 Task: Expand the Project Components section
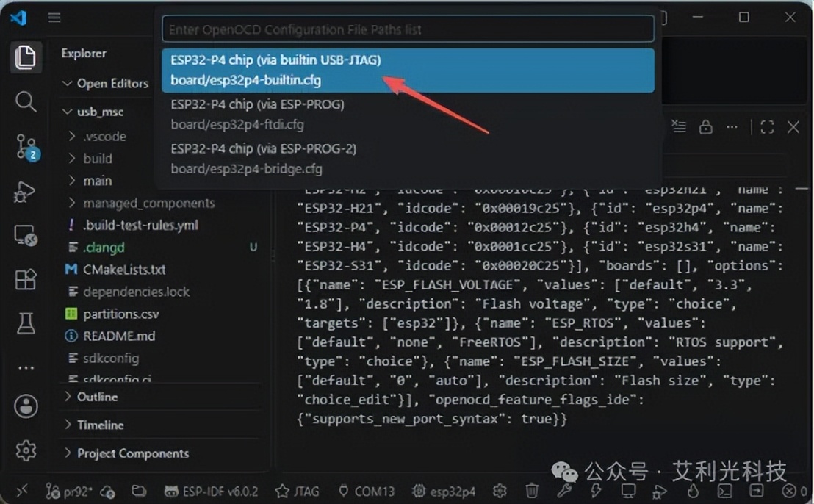[126, 453]
